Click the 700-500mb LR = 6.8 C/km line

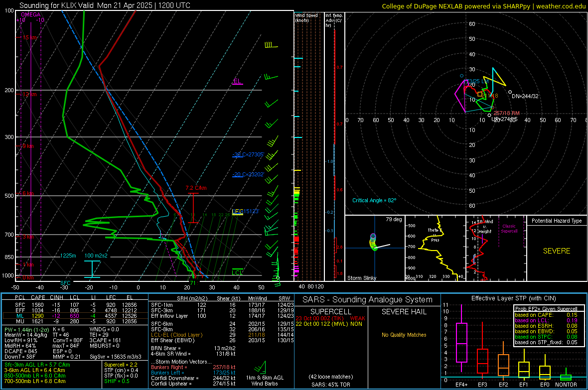click(x=35, y=382)
